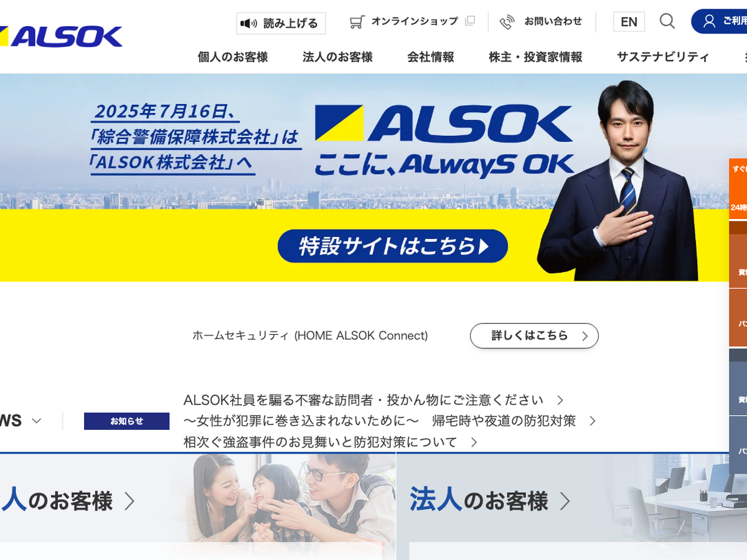This screenshot has height=560, width=747.
Task: Click the 詳しくはこちら button
Action: tap(534, 336)
